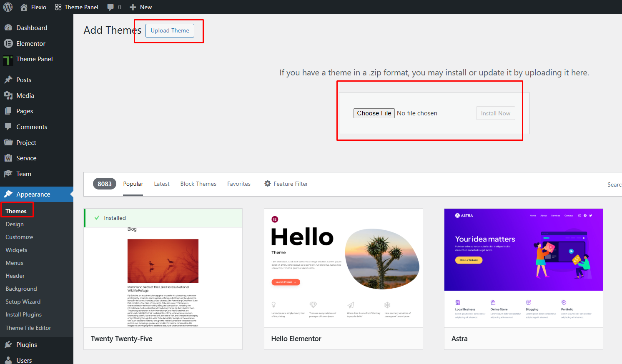Click the Feature Filter gear icon
The height and width of the screenshot is (364, 622).
(268, 184)
